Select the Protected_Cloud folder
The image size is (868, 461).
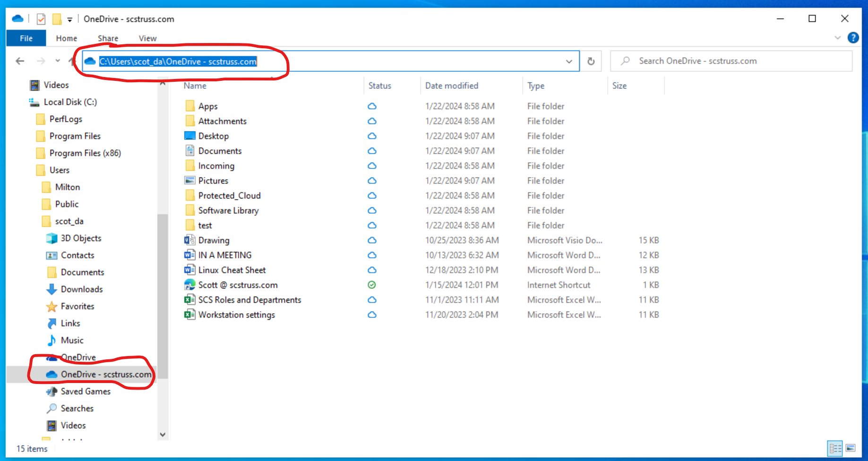click(229, 196)
